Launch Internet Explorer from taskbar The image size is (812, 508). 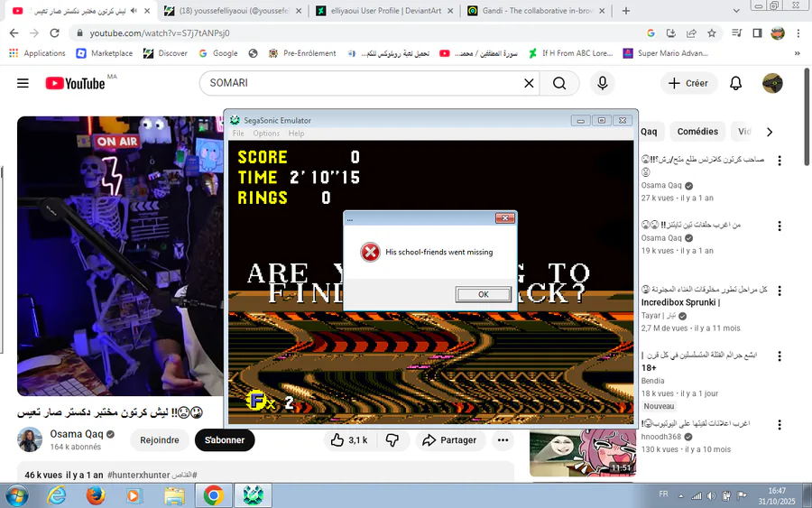[57, 496]
